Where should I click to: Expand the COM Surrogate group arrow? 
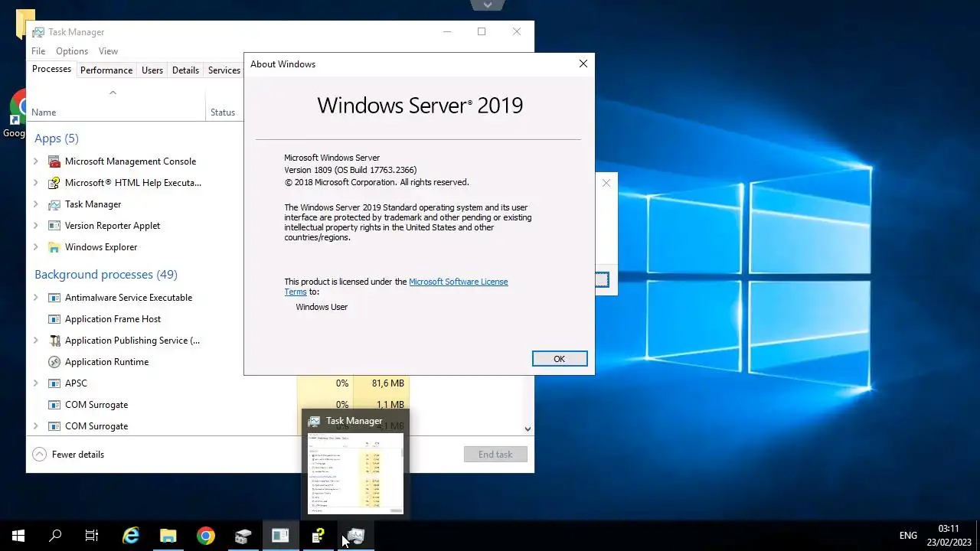click(36, 426)
